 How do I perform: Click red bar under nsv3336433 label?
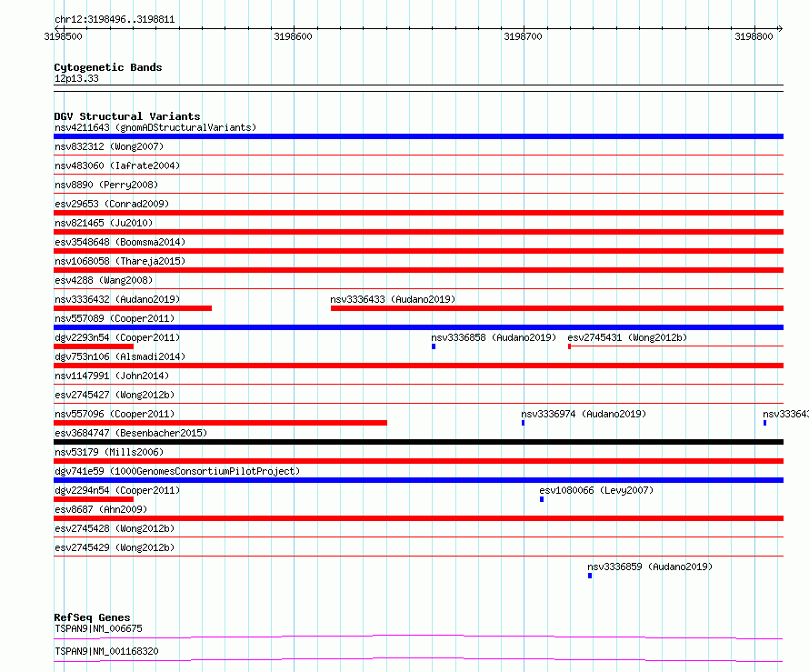(x=557, y=308)
